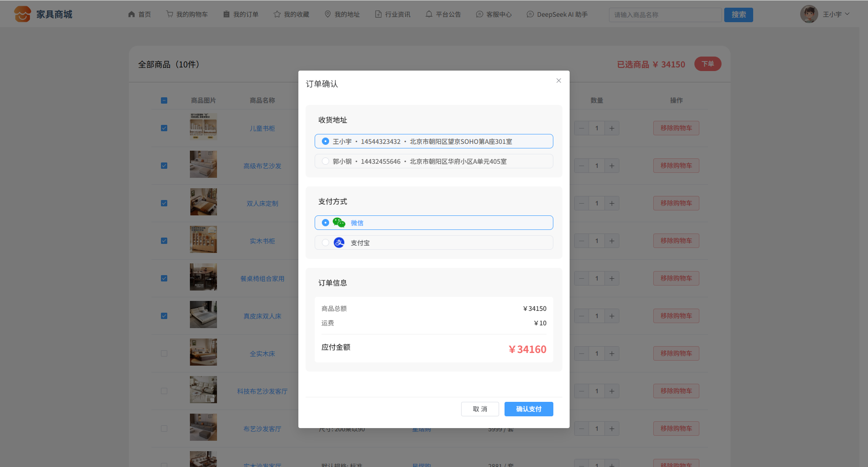Select 王小宇 delivery address radio option
The height and width of the screenshot is (467, 868).
click(x=325, y=141)
